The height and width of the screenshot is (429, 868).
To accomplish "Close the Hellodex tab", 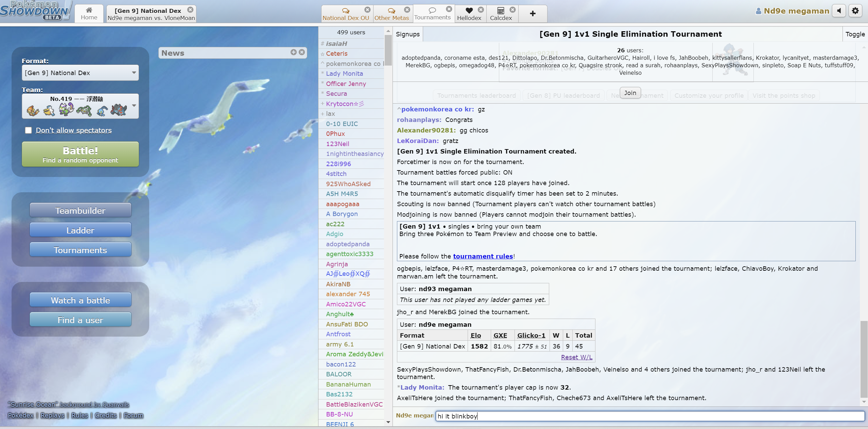I will pyautogui.click(x=481, y=10).
